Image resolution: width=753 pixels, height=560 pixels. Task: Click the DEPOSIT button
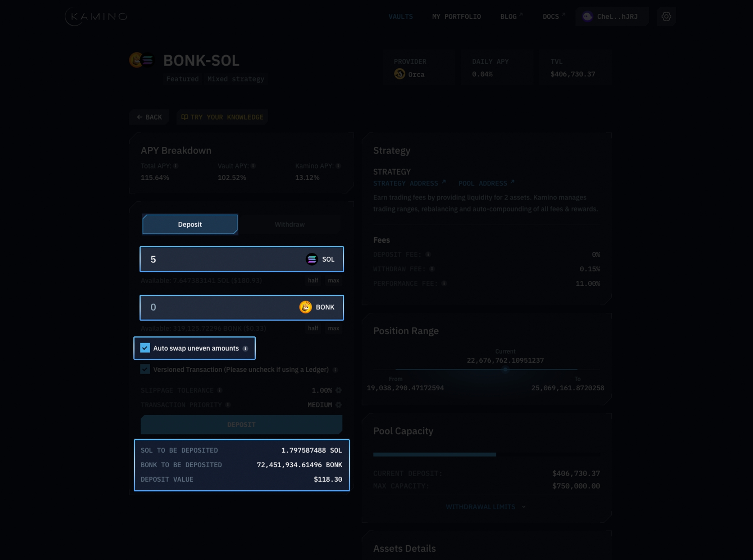[241, 424]
